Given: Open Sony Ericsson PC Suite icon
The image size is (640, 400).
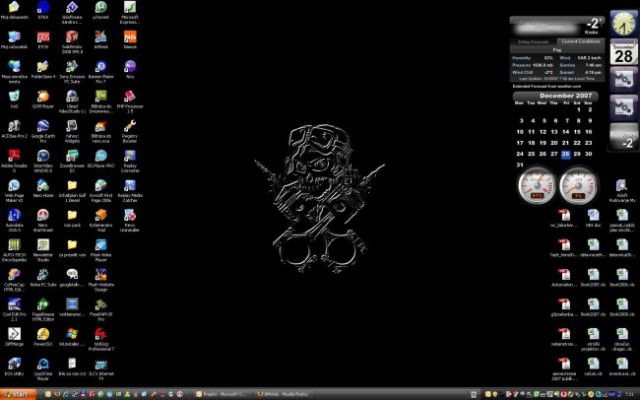Looking at the screenshot, I should point(72,71).
